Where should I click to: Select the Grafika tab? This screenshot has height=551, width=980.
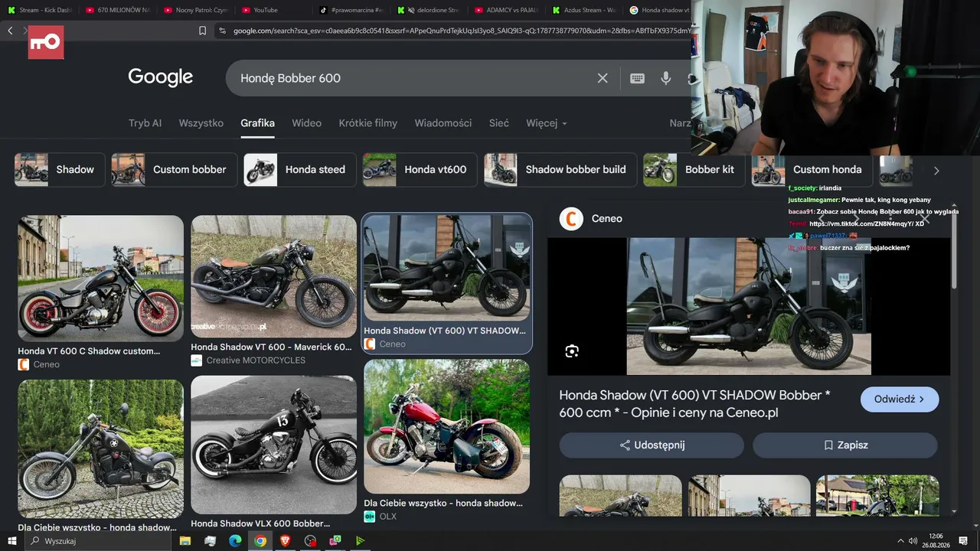tap(257, 123)
